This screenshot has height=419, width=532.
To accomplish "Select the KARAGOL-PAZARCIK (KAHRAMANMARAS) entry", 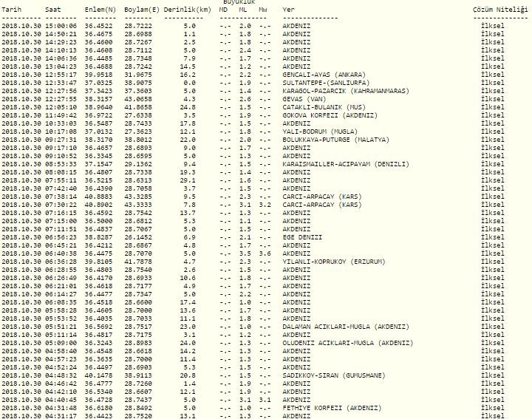I will click(x=344, y=91).
